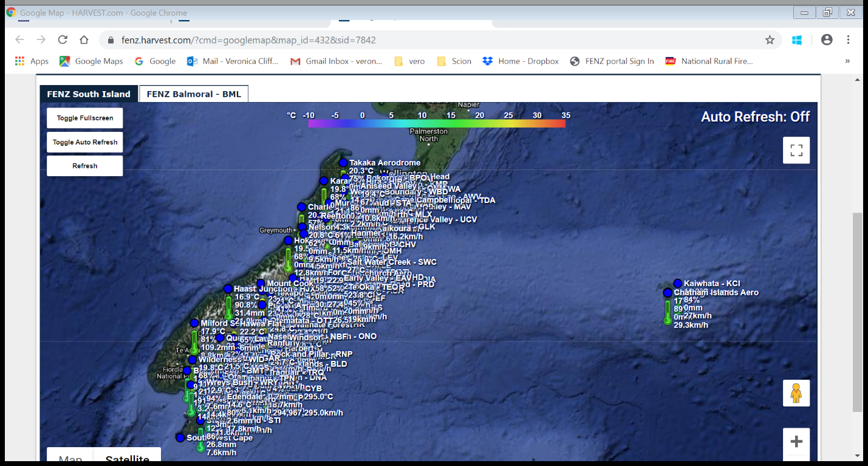Viewport: 868px width, 466px height.
Task: Select the Street View pegman icon
Action: click(x=796, y=394)
